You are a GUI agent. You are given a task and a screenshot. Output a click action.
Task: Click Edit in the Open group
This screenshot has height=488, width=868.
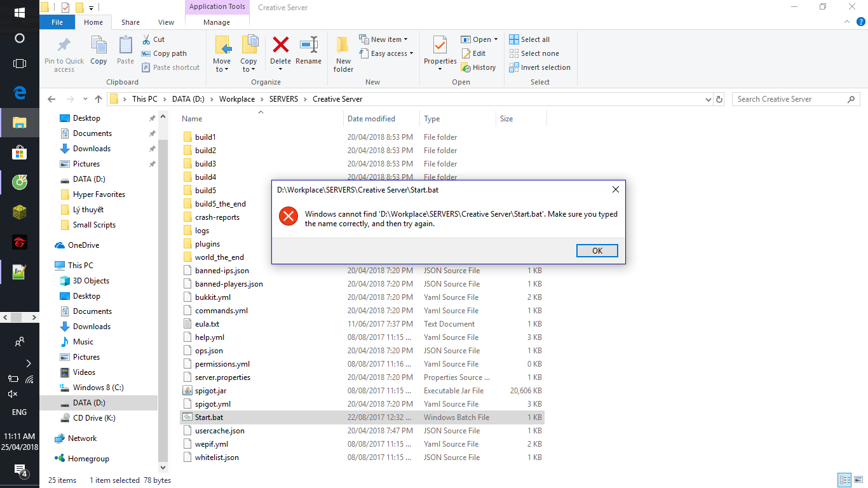(473, 53)
